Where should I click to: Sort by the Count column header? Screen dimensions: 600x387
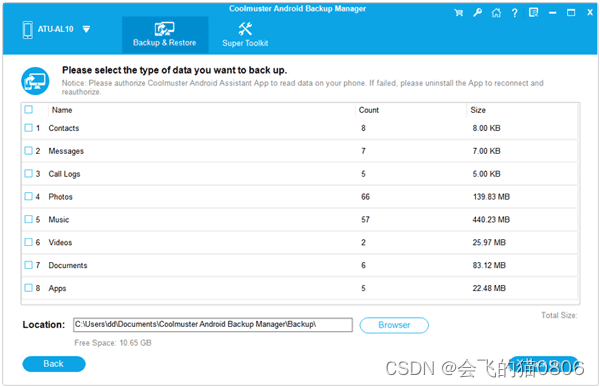tap(368, 110)
